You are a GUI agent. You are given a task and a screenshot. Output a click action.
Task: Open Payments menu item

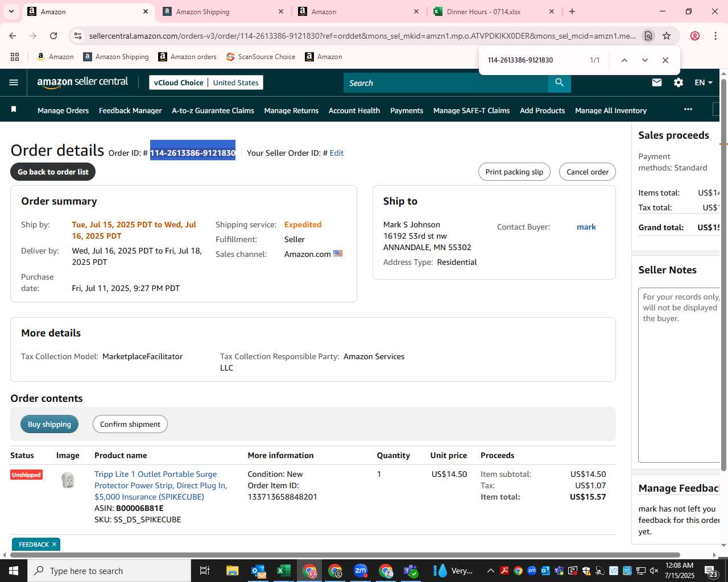pos(407,110)
